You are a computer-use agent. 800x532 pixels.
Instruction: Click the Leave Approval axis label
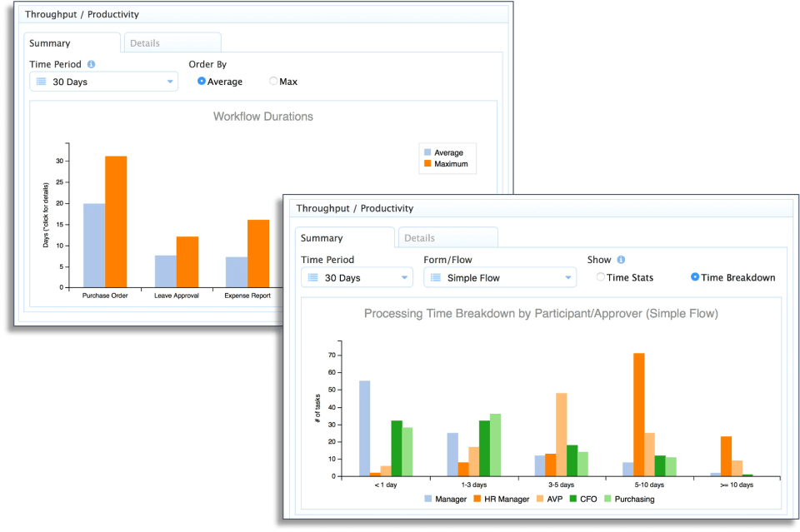177,296
